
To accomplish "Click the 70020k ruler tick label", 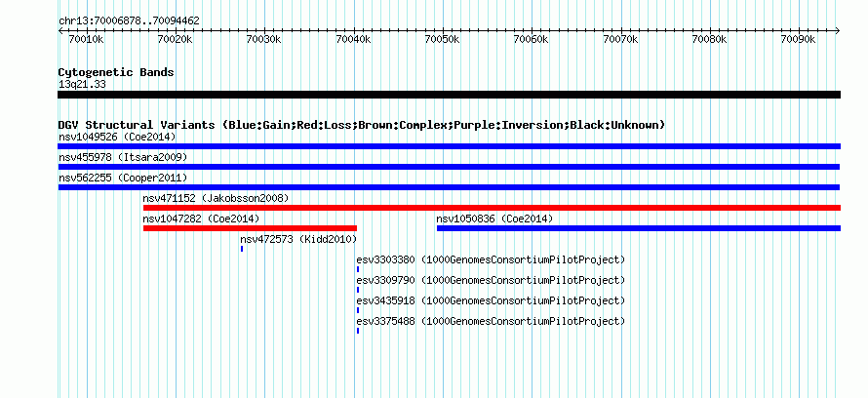I will (x=175, y=39).
